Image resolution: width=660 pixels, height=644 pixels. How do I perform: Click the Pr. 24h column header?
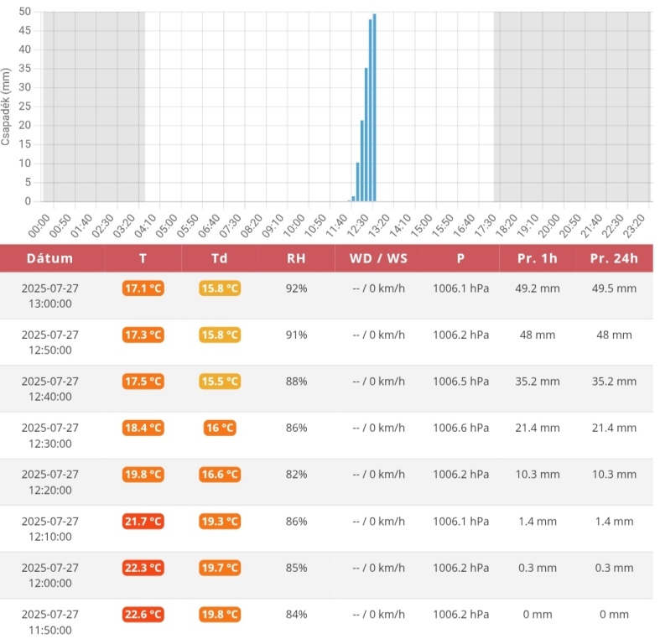(614, 258)
